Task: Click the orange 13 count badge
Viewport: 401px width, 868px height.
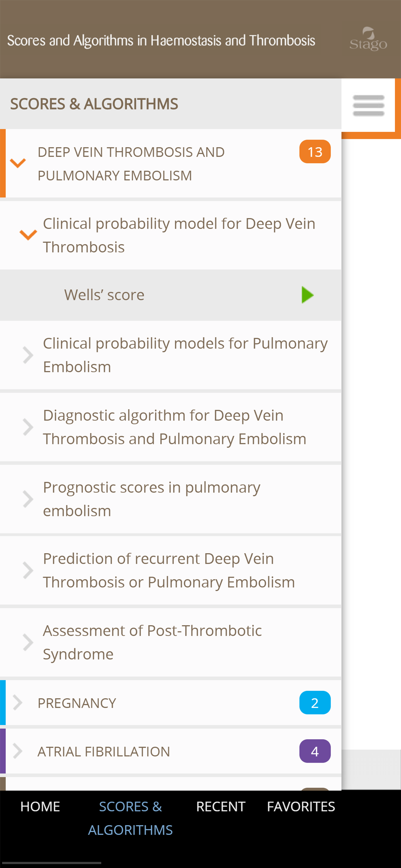Action: click(x=315, y=152)
